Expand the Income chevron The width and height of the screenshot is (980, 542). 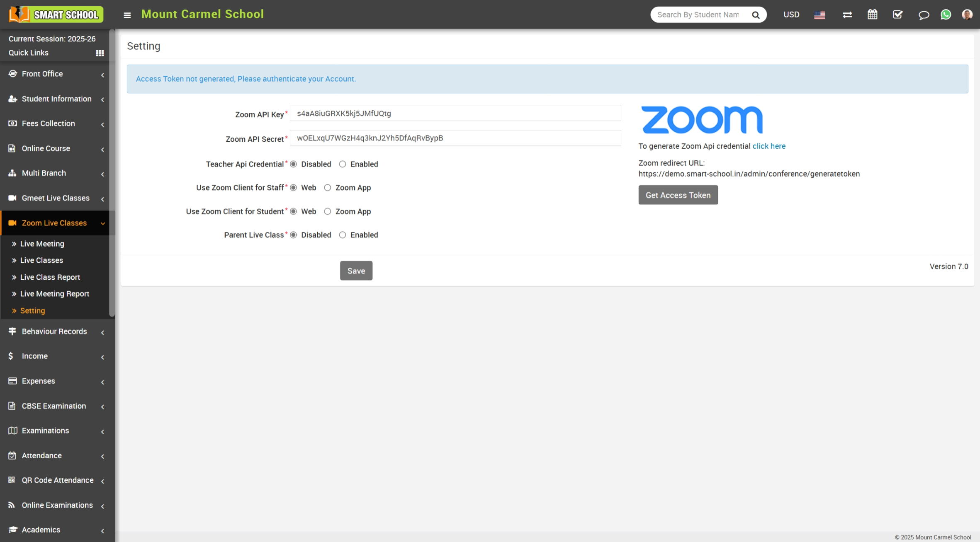(102, 357)
